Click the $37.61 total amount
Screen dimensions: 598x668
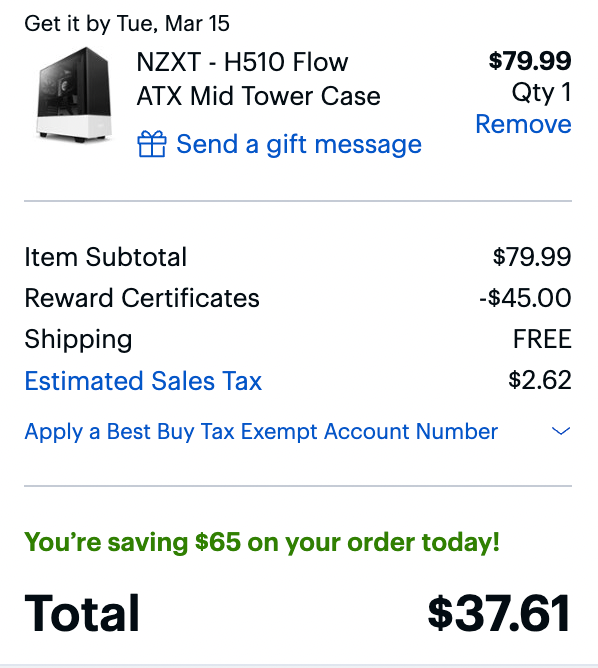coord(499,613)
